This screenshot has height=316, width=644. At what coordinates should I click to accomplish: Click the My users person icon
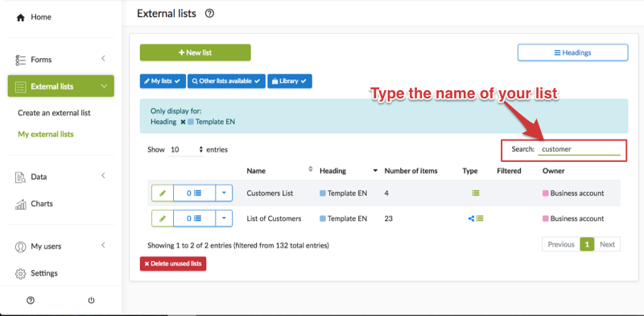click(21, 247)
